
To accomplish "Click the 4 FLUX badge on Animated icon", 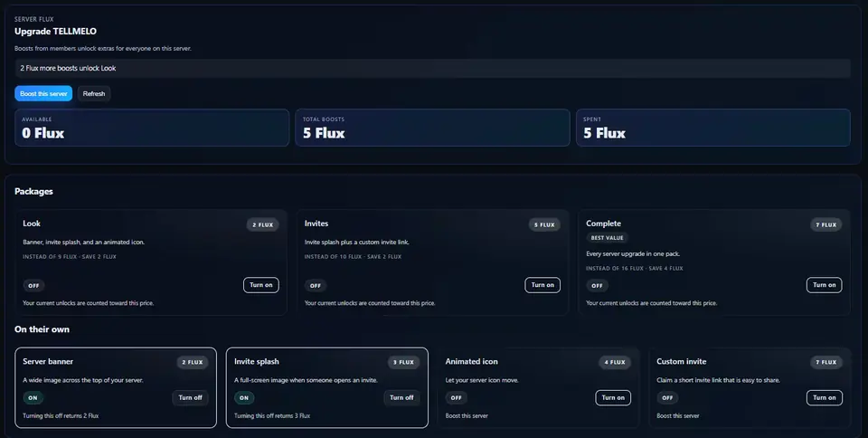I will point(615,362).
